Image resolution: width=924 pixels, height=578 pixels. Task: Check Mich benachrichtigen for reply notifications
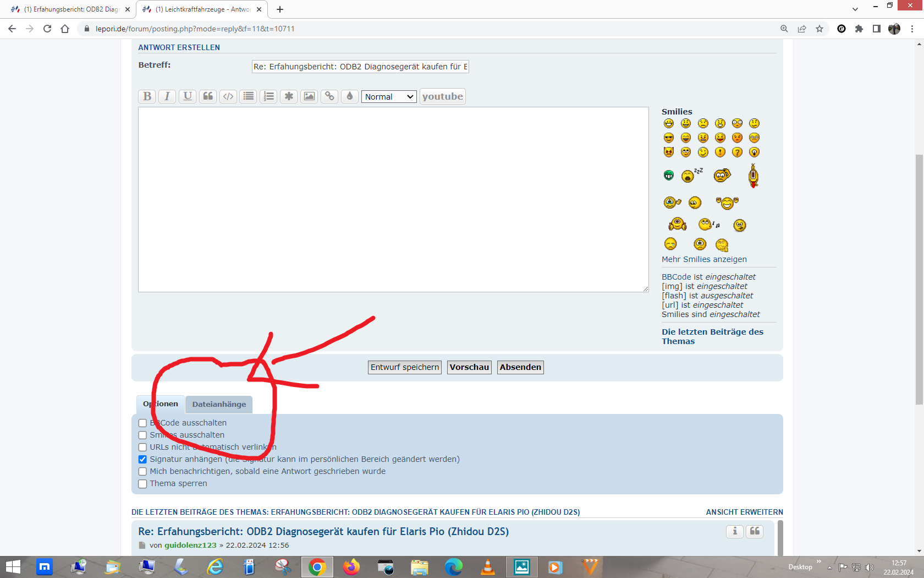[x=142, y=471]
